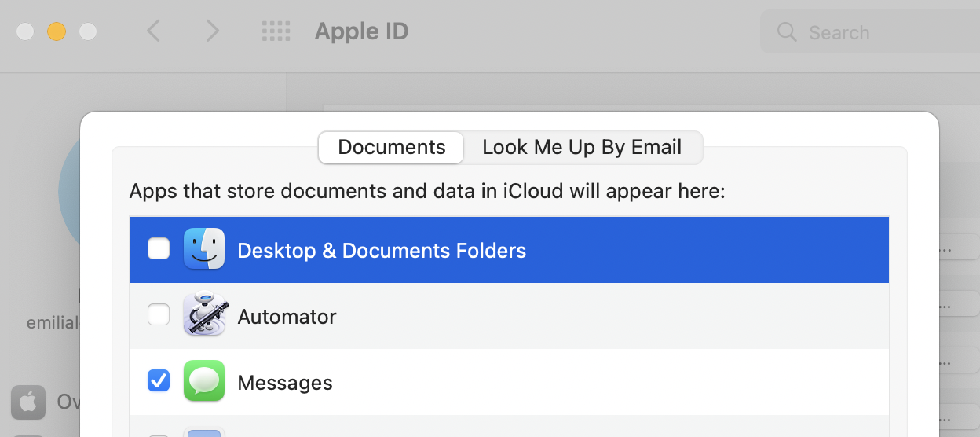Tick the Automator checkbox
The height and width of the screenshot is (437, 980).
(159, 315)
